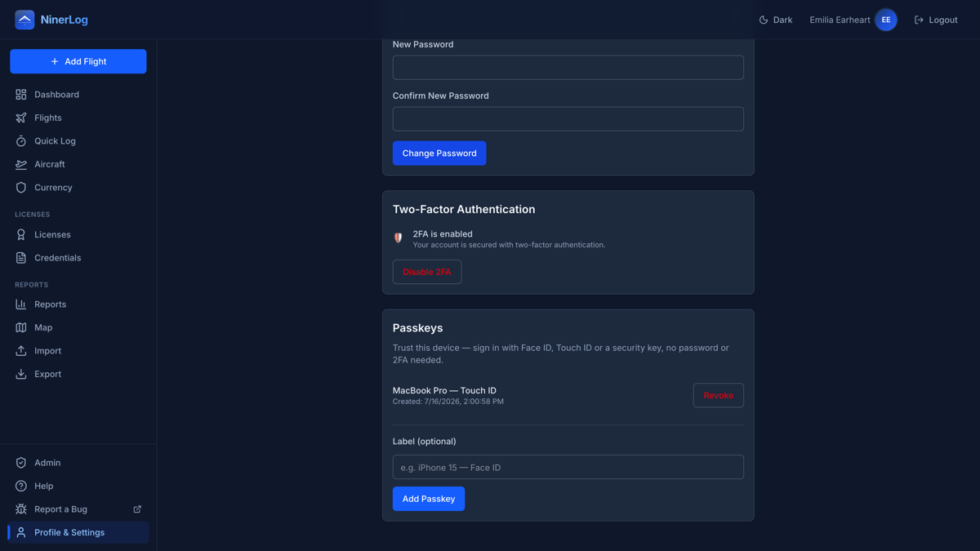Click the 'Created: 7/16/2026, 2:00:58 PM' text

448,402
